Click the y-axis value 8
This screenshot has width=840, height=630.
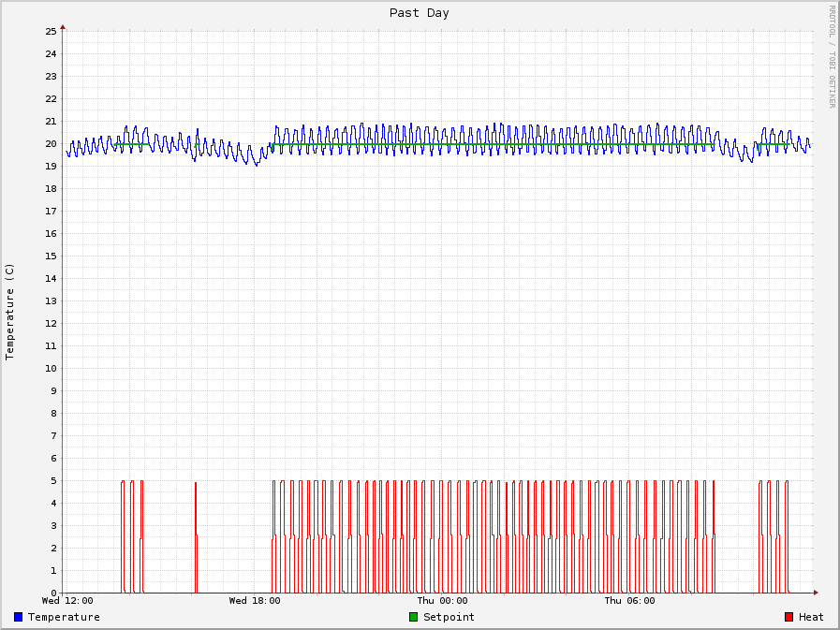pos(53,414)
